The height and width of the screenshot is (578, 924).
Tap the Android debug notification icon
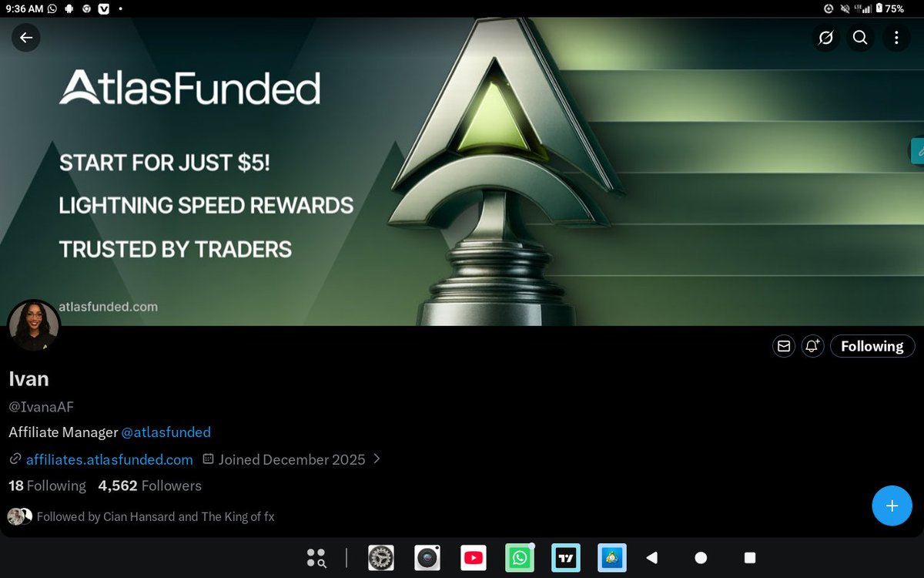(70, 8)
